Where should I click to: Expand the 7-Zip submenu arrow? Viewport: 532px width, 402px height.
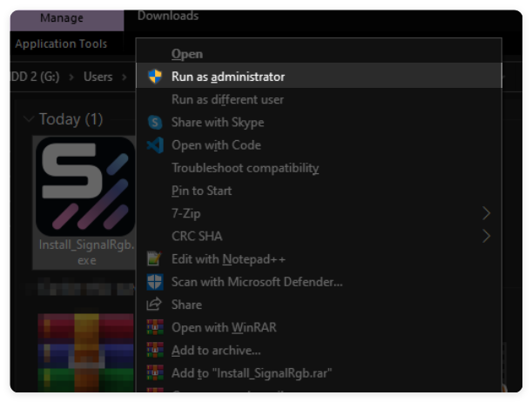point(486,213)
